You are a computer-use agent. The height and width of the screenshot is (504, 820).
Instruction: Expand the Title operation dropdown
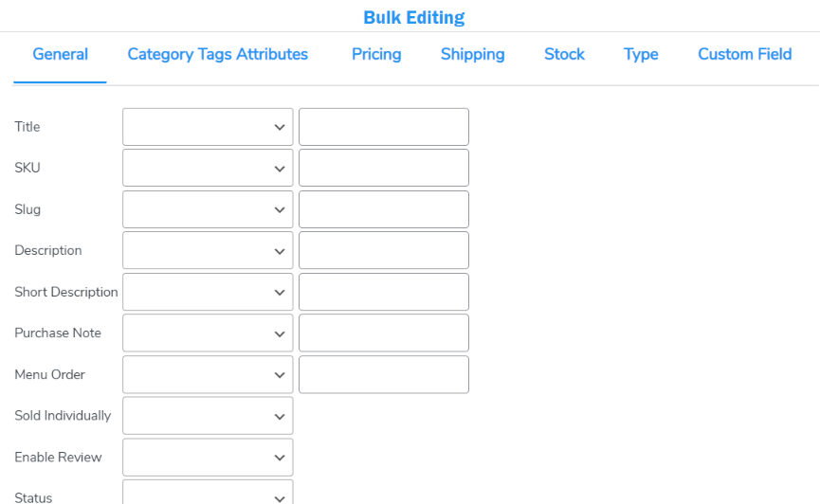208,127
